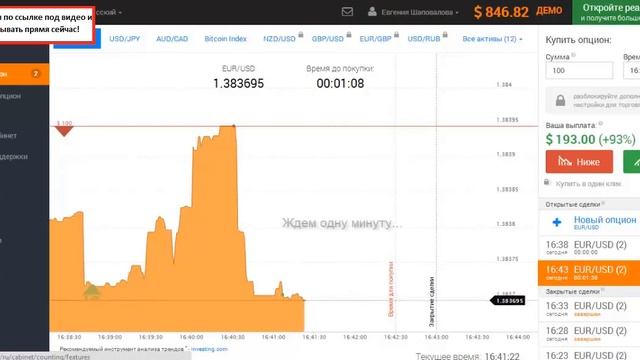
Task: Click the notification badge with number 2
Action: pyautogui.click(x=36, y=74)
